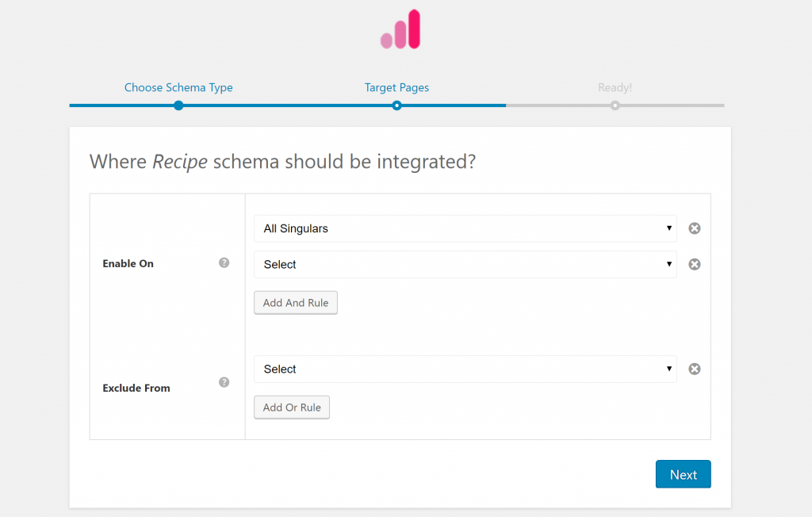Remove the All Singulars rule
The height and width of the screenshot is (517, 812).
click(x=694, y=228)
